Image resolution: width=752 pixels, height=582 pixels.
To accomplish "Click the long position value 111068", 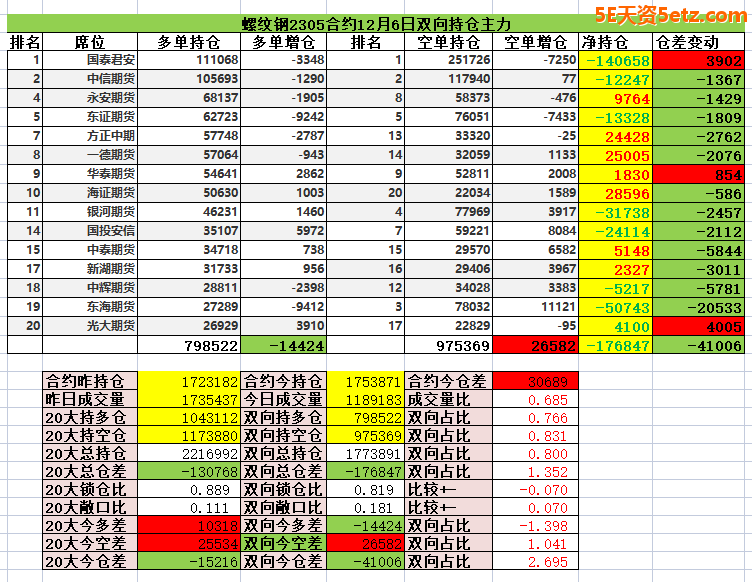I will (x=188, y=60).
